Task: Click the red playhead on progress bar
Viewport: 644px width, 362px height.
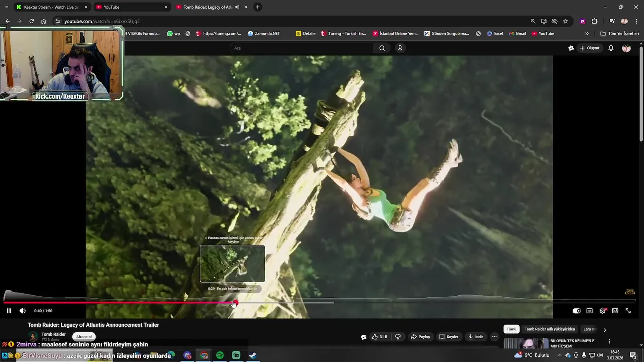Action: coord(235,303)
